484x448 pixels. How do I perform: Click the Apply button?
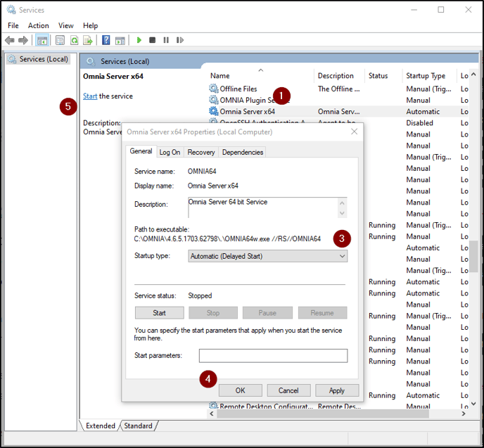click(337, 390)
